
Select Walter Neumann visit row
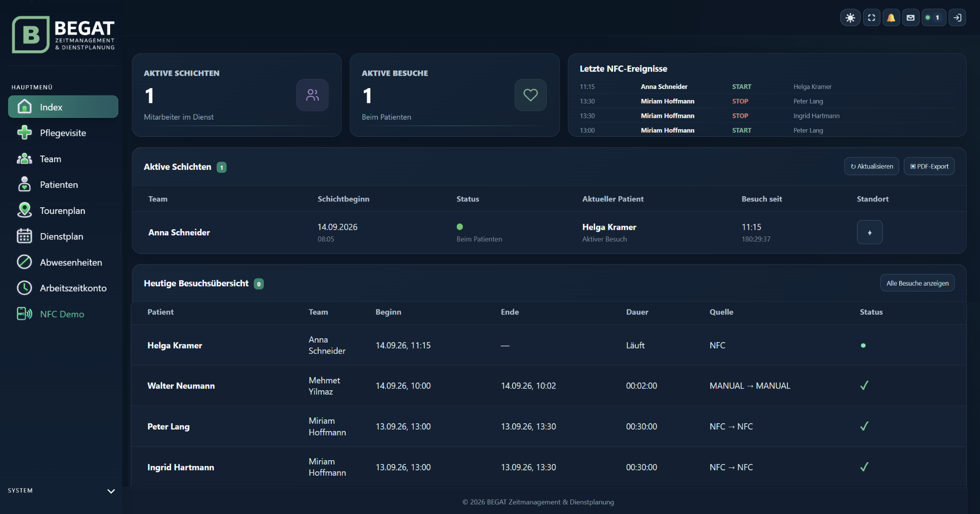549,386
